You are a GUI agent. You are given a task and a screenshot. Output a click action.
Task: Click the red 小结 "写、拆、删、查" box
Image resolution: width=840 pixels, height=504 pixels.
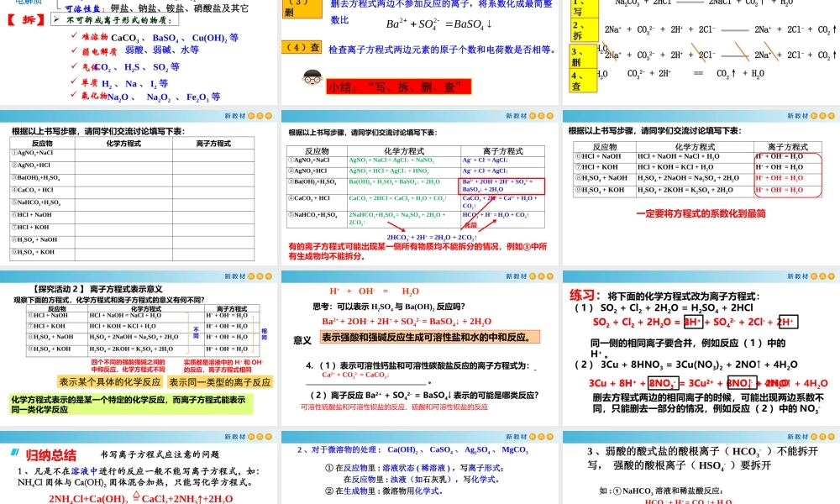(398, 87)
